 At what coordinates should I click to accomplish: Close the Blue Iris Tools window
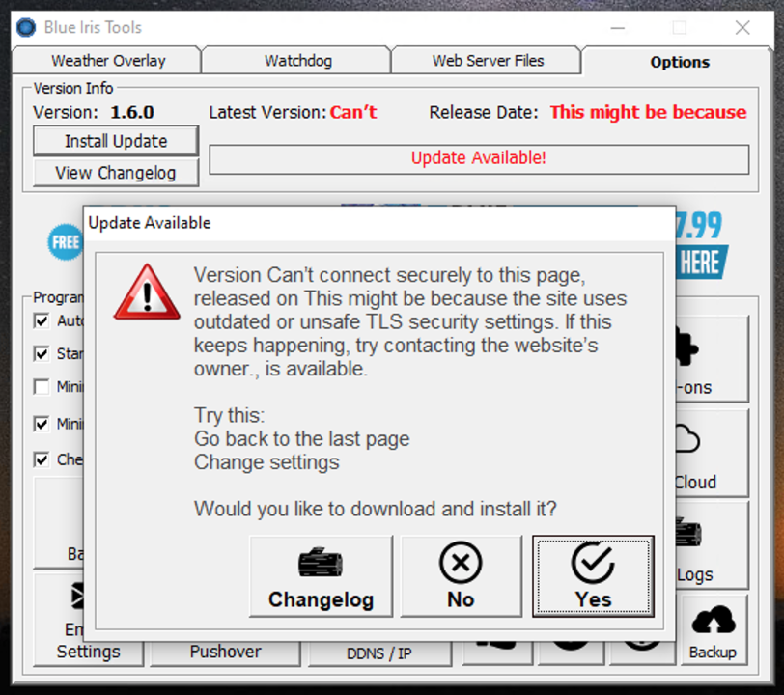tap(742, 27)
